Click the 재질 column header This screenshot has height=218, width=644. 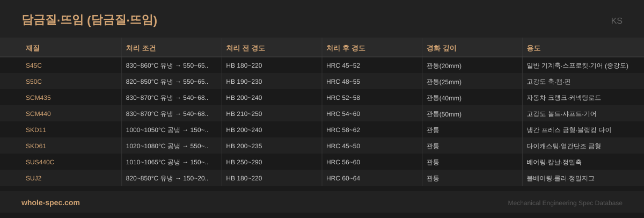33,48
